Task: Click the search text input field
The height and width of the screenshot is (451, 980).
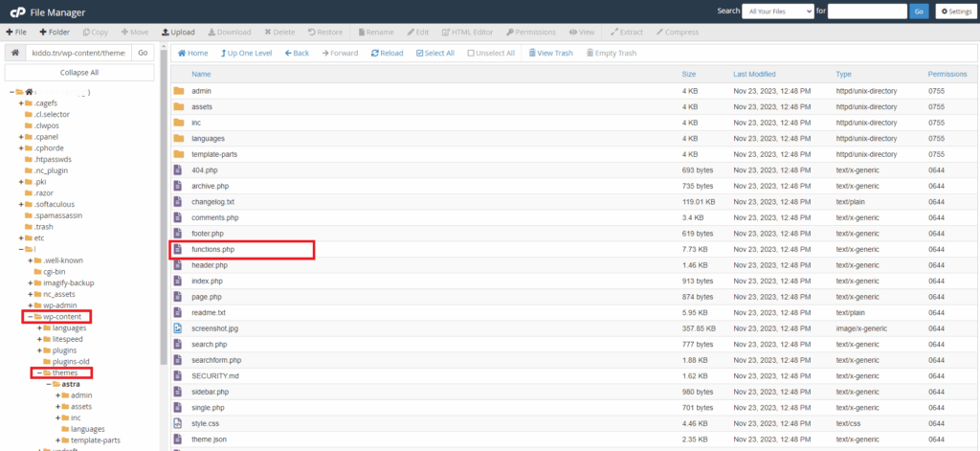Action: (x=867, y=11)
